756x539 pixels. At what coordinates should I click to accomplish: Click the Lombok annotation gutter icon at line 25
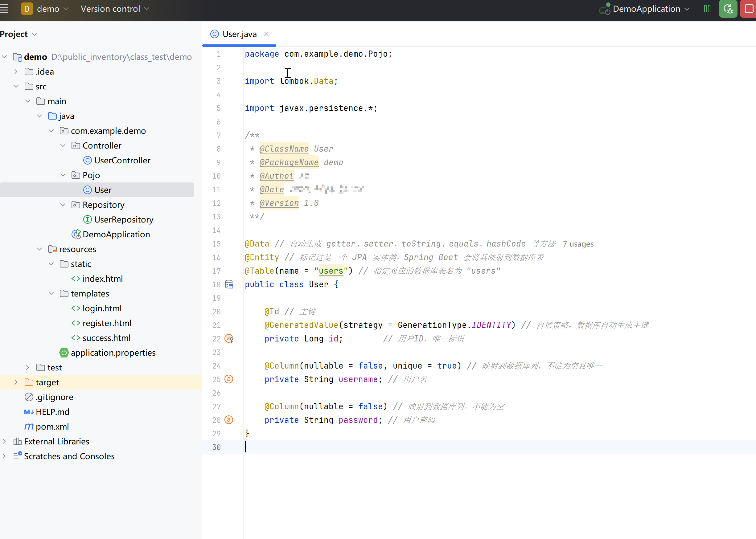229,379
